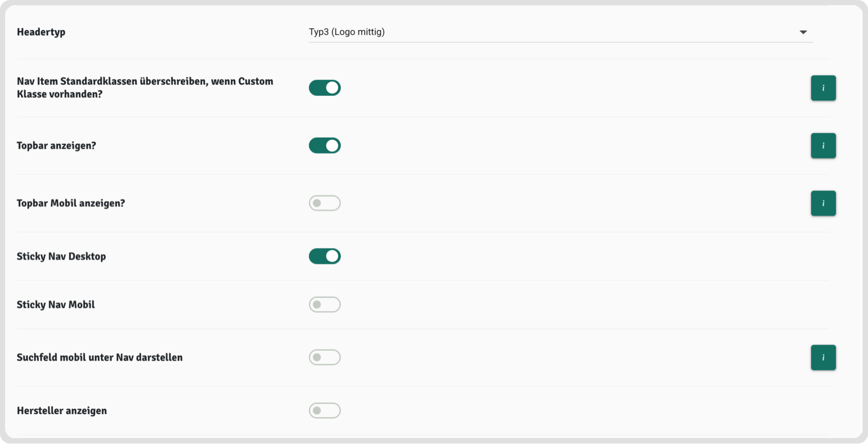This screenshot has height=444, width=868.
Task: Click info icon beside Topbar Mobil anzeigen
Action: [x=823, y=203]
